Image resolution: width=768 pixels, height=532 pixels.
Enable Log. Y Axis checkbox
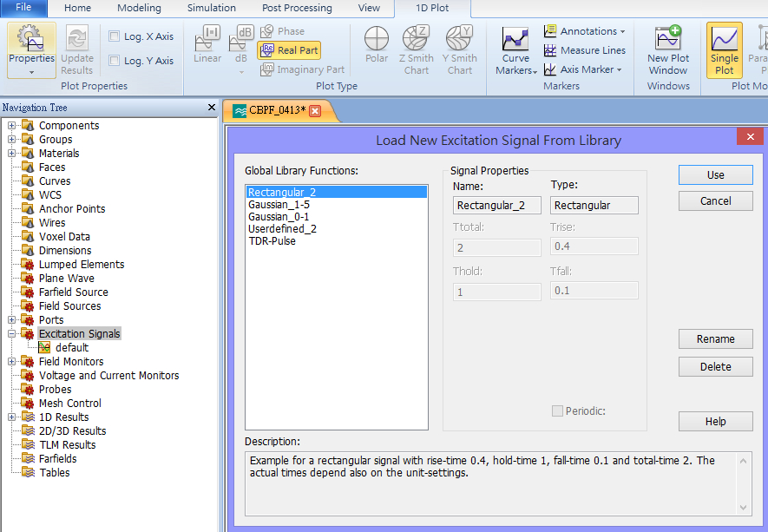(x=115, y=60)
